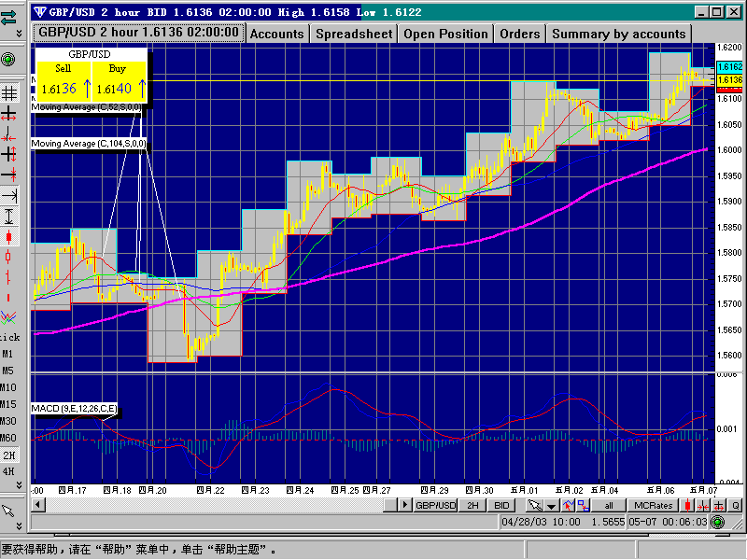Open the Accounts tab
The height and width of the screenshot is (560, 747).
click(276, 34)
